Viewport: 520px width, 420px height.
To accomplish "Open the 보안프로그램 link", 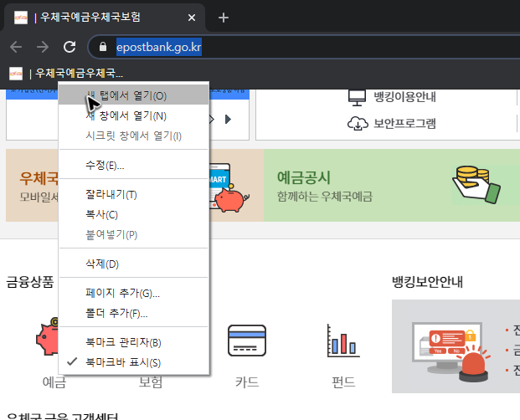I will point(404,124).
